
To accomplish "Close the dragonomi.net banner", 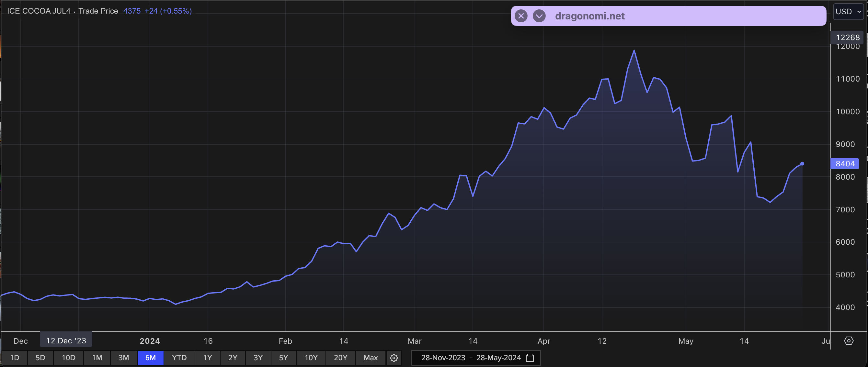I will [521, 16].
